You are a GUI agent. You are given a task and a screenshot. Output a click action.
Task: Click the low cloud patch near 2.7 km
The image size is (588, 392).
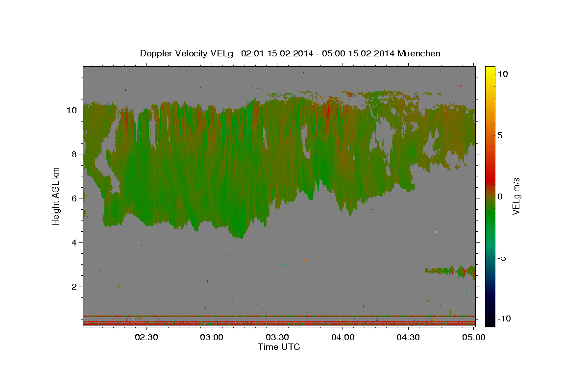click(x=450, y=271)
